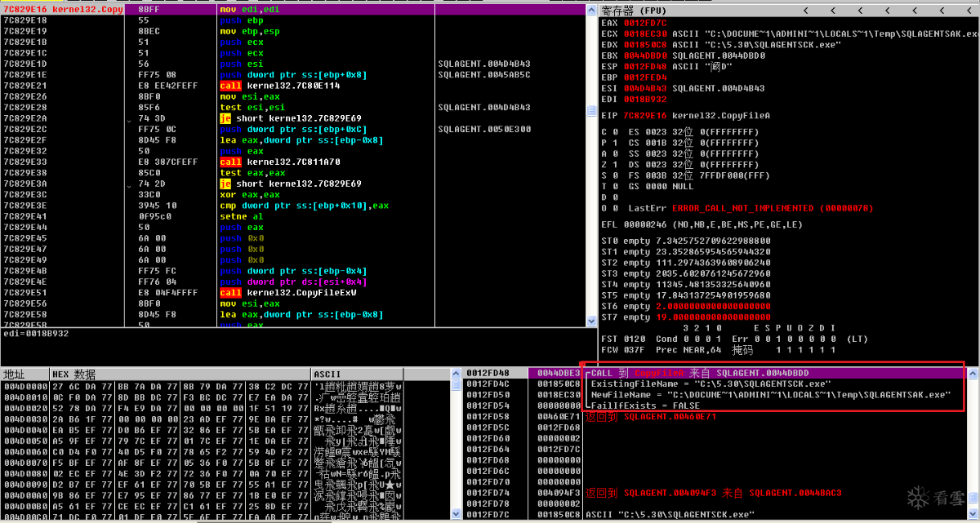Select EDX register value 001850C8
Screen dimensions: 980x523
tap(645, 44)
